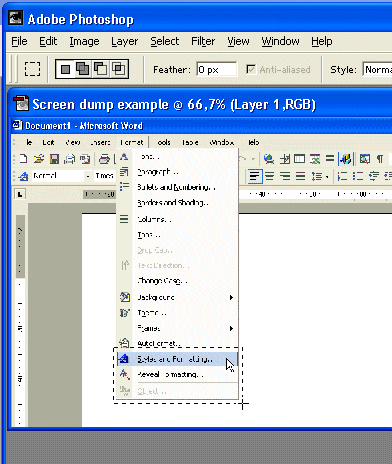Open the Filter menu

(x=203, y=41)
